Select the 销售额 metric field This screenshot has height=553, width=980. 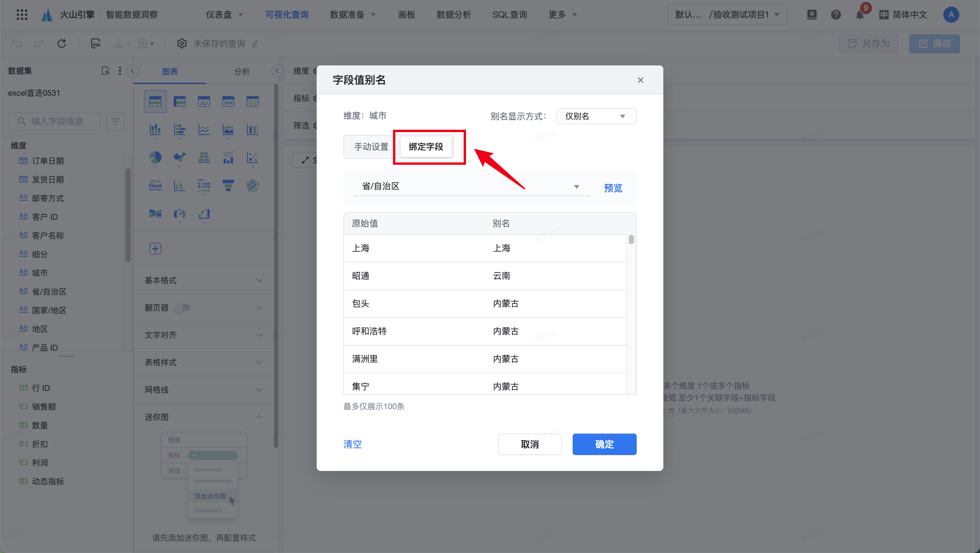[44, 407]
